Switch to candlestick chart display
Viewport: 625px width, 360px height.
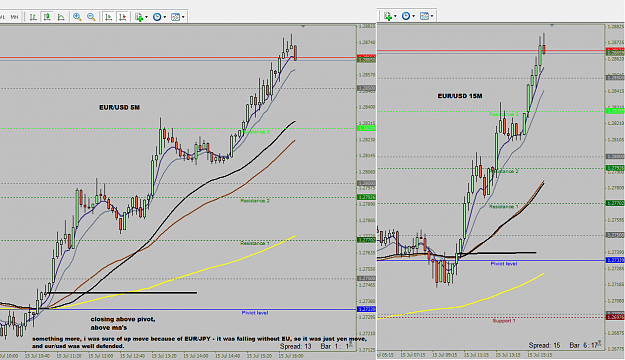[x=47, y=17]
